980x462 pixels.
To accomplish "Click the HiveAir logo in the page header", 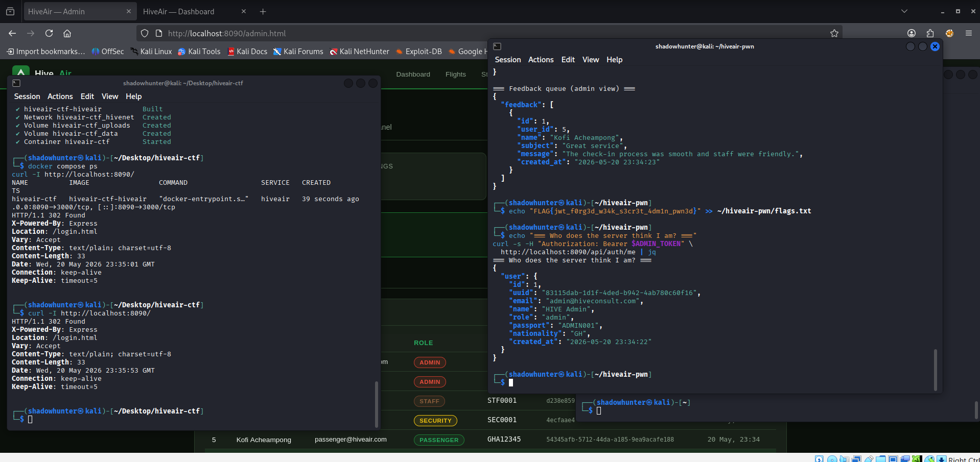I will click(20, 71).
